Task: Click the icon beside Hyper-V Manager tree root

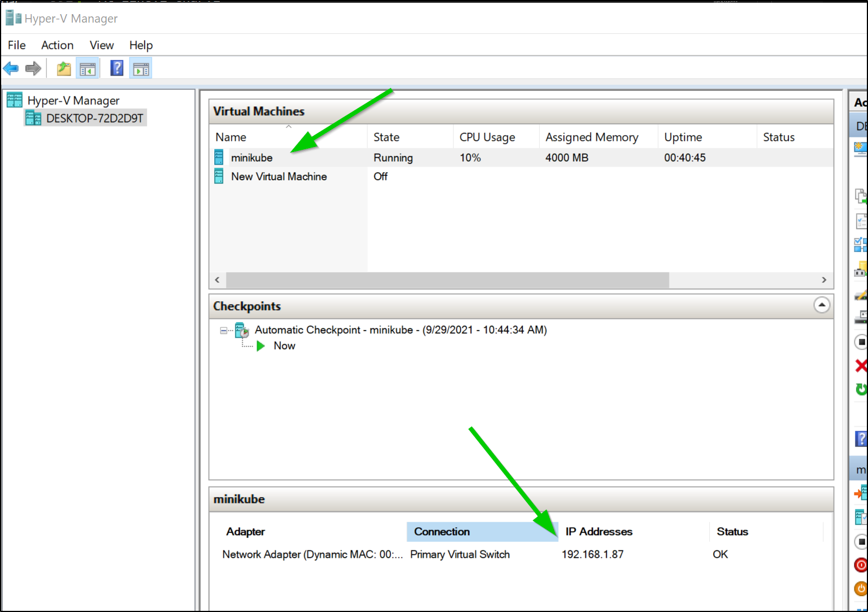Action: (x=15, y=100)
